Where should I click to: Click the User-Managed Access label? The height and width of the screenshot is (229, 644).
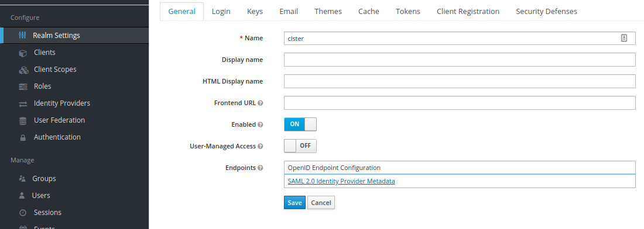click(222, 146)
